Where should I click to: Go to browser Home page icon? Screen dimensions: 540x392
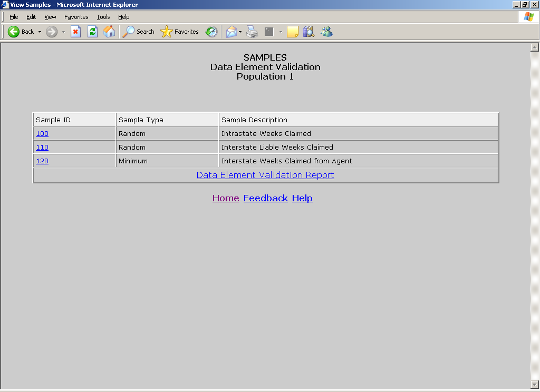pyautogui.click(x=109, y=32)
